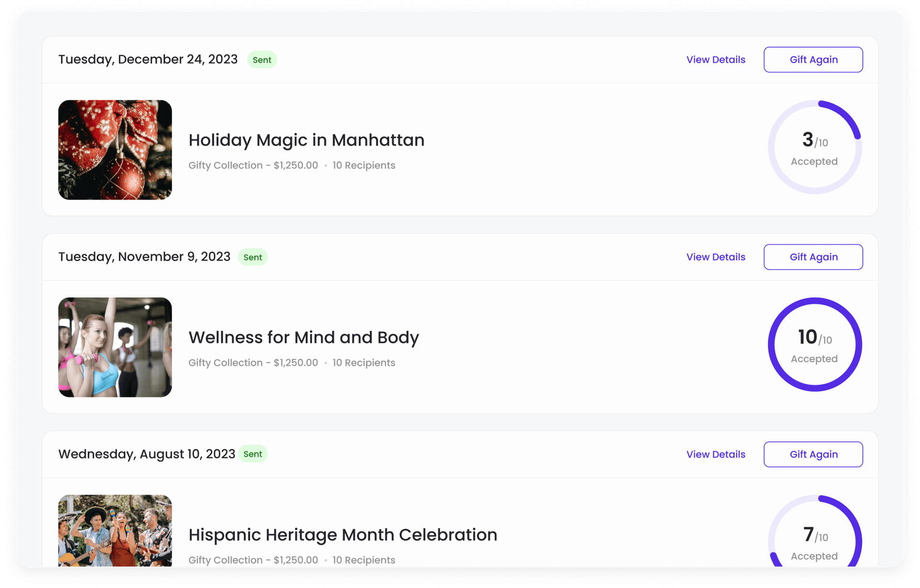Click the fitness class thumbnail image

[115, 347]
